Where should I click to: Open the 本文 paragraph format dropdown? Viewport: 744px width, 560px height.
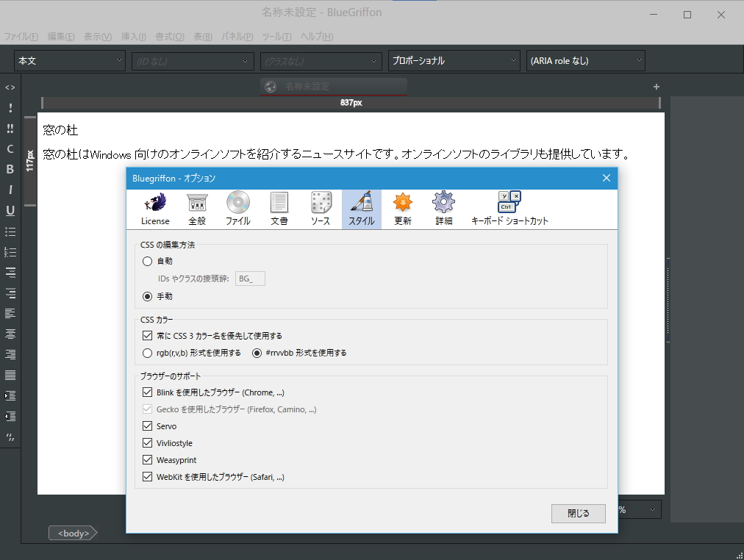(70, 61)
